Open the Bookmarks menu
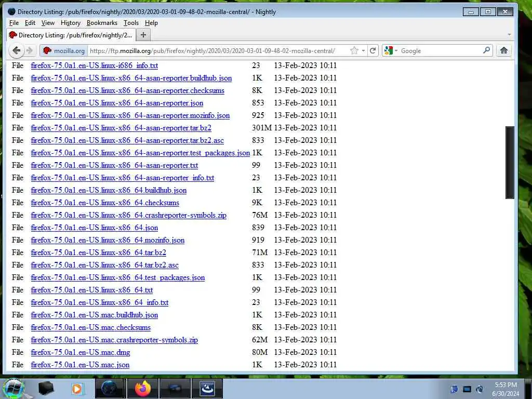 coord(102,23)
